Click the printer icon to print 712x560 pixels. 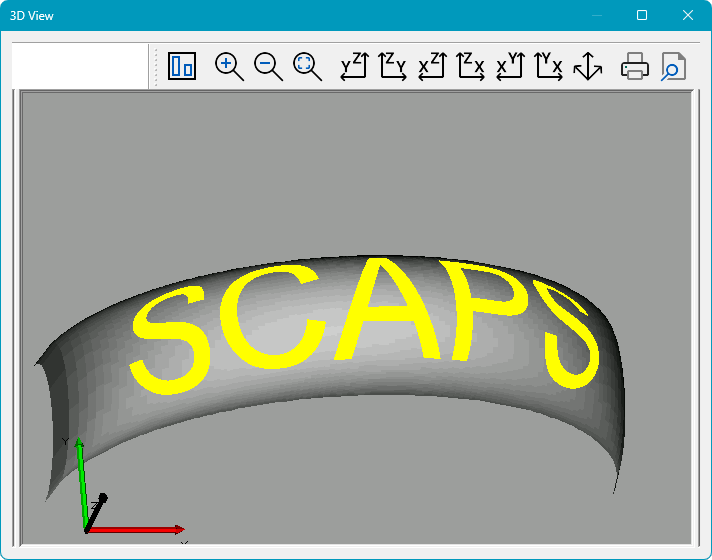[635, 66]
